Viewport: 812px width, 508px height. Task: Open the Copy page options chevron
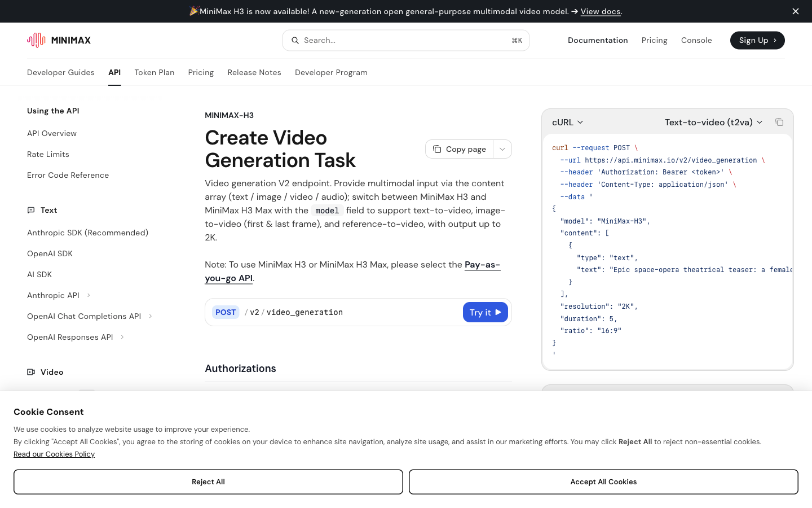pyautogui.click(x=502, y=149)
